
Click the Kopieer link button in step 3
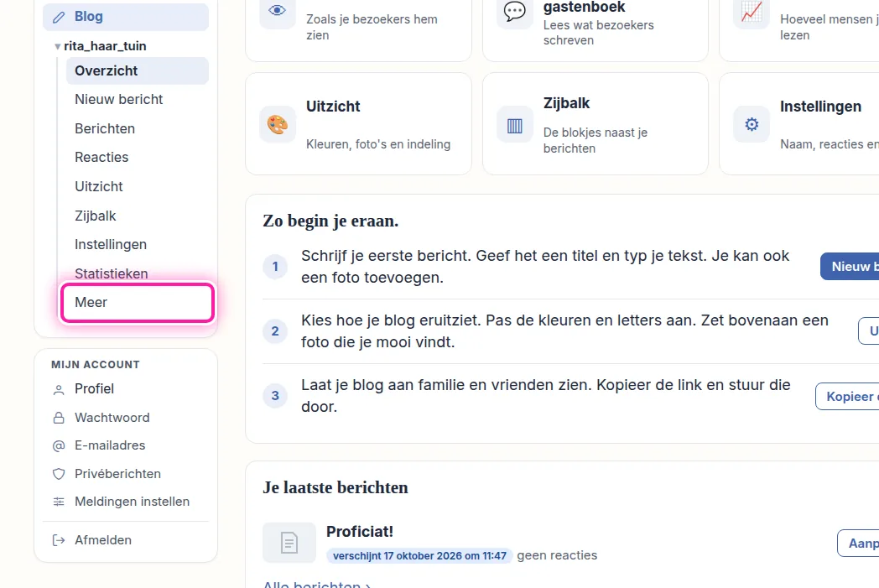[848, 397]
